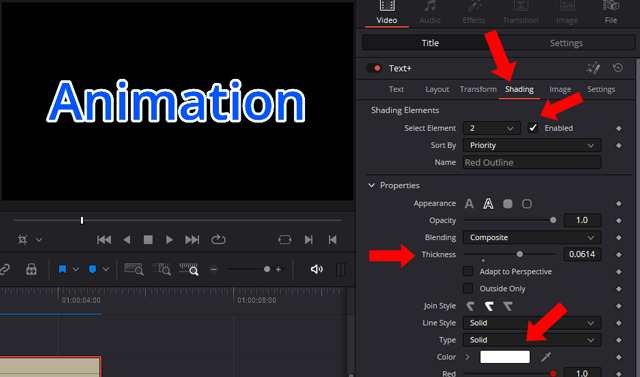The image size is (640, 377).
Task: Open the overlay mode dropdown arrow
Action: pyautogui.click(x=39, y=240)
